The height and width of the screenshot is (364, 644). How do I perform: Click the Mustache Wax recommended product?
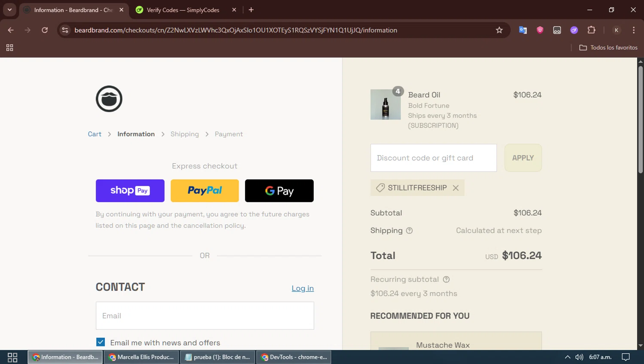[456, 341]
